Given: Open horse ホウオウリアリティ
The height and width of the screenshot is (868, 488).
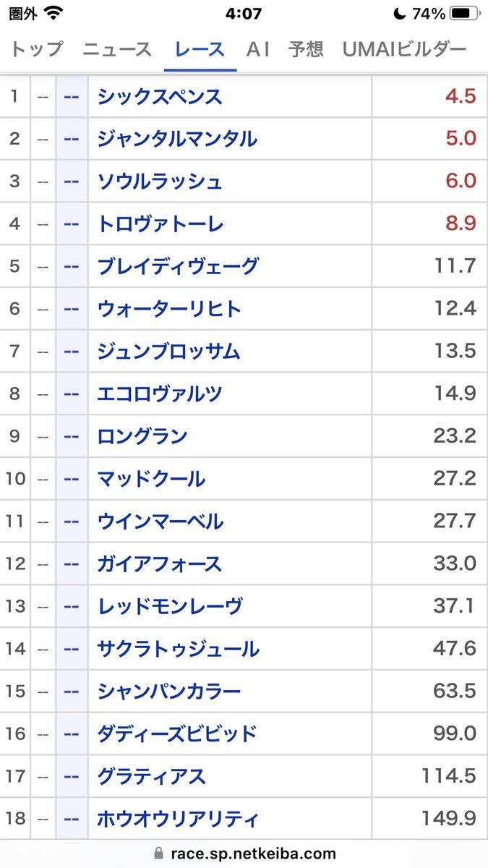Looking at the screenshot, I should (x=177, y=819).
